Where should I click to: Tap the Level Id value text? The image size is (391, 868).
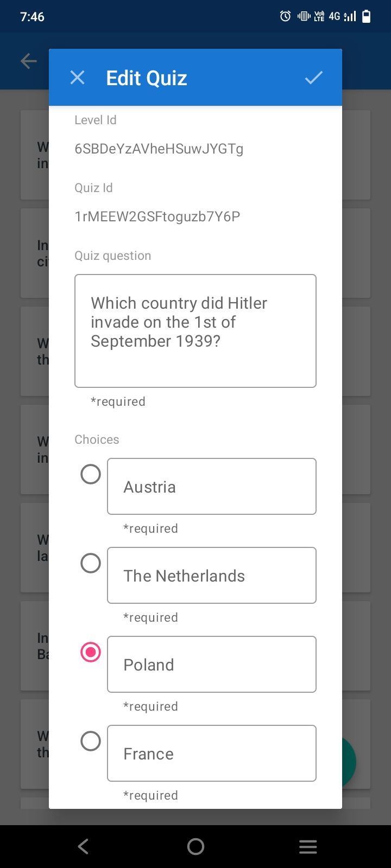[x=159, y=149]
